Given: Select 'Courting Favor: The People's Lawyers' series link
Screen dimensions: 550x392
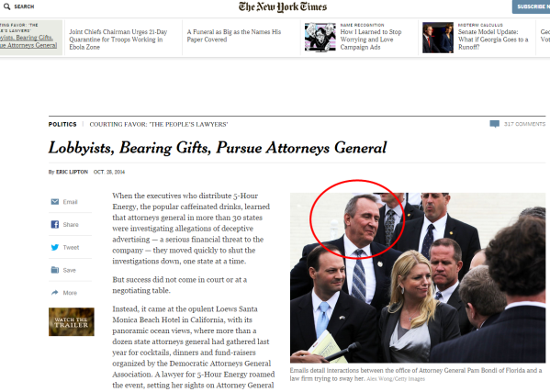Looking at the screenshot, I should coord(159,124).
